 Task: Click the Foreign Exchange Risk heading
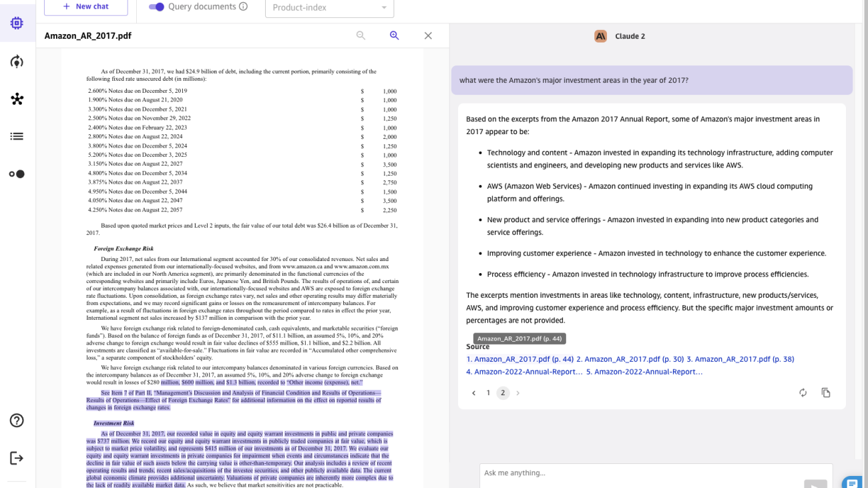[x=124, y=248]
